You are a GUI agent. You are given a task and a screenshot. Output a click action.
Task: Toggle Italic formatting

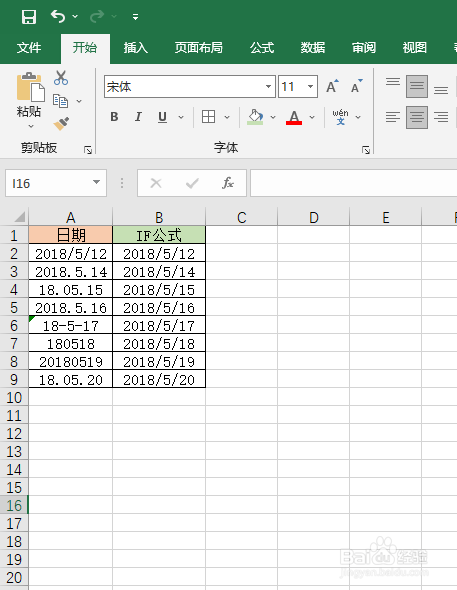pyautogui.click(x=138, y=117)
